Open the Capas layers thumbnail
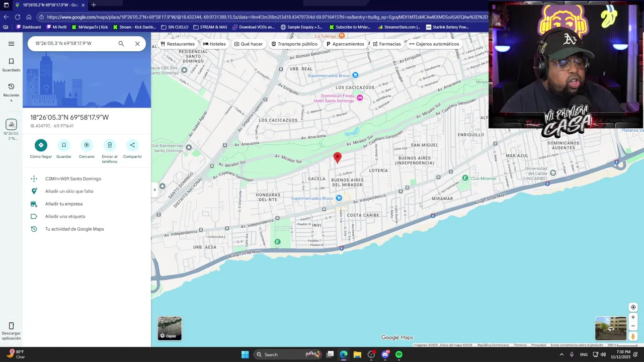This screenshot has width=644, height=362. [x=170, y=328]
